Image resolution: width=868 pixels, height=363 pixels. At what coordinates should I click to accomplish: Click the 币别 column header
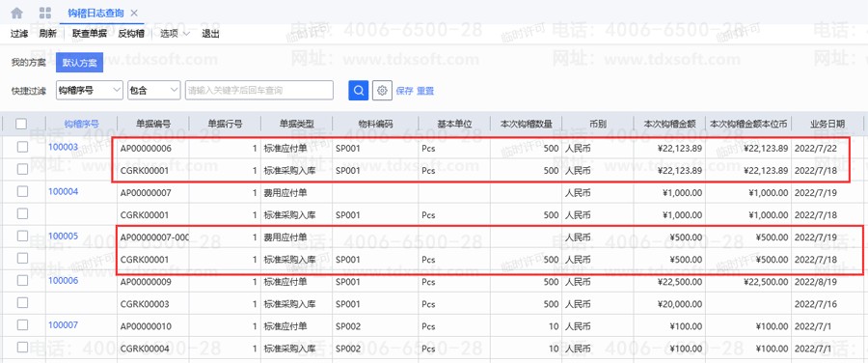pos(598,125)
